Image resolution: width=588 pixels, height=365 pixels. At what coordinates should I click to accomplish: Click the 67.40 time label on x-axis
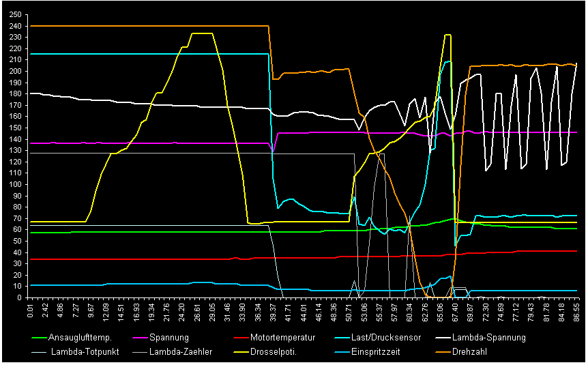tap(455, 311)
